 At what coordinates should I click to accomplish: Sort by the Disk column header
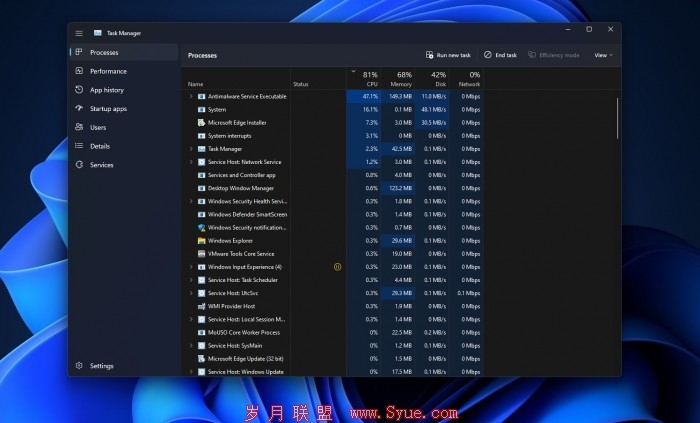tap(432, 79)
